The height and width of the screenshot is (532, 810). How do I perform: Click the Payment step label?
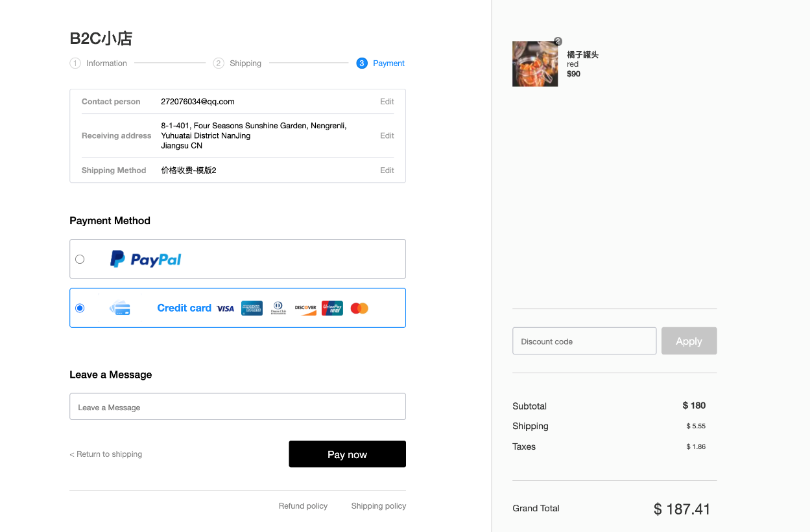coord(388,64)
